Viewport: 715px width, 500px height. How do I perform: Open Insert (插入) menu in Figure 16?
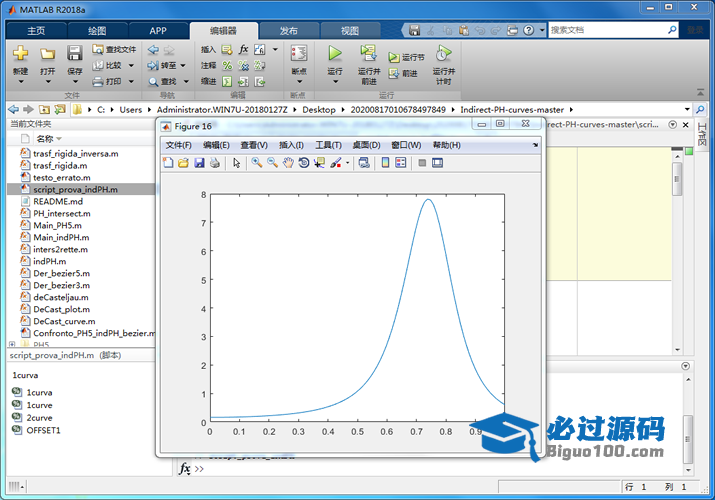point(291,145)
